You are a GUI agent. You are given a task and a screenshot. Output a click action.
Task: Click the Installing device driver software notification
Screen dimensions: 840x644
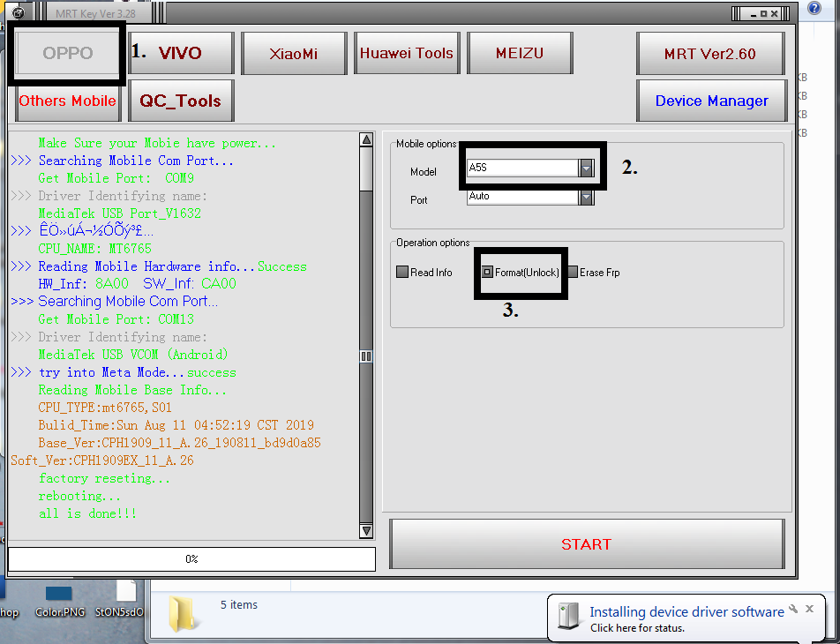point(686,612)
